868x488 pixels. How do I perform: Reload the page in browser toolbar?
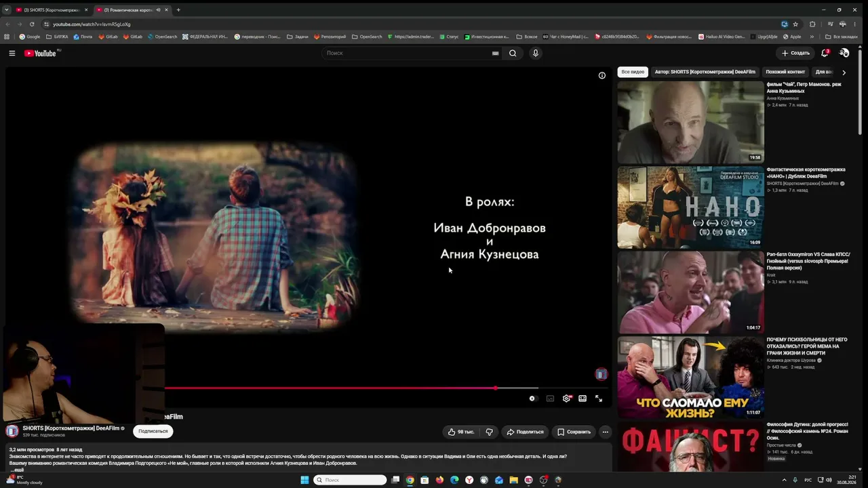32,24
